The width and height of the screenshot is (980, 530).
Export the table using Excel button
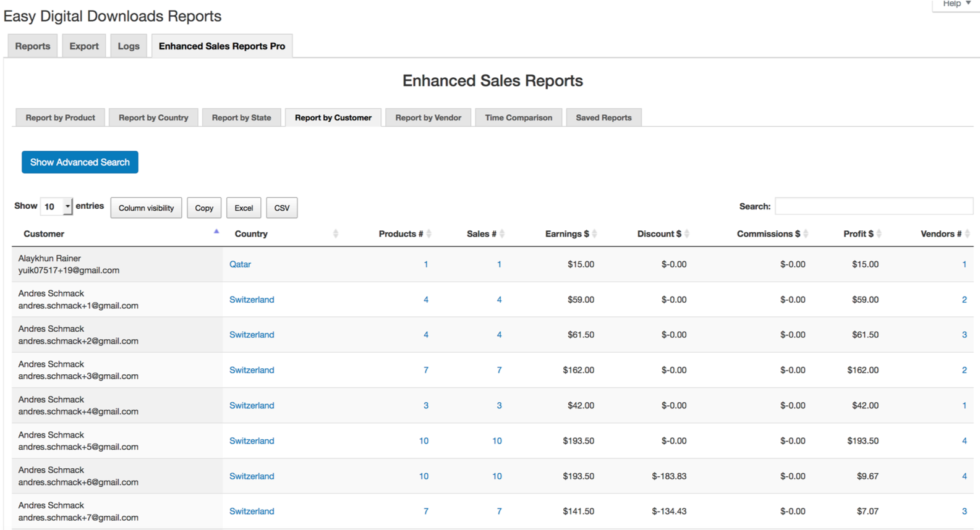tap(244, 208)
